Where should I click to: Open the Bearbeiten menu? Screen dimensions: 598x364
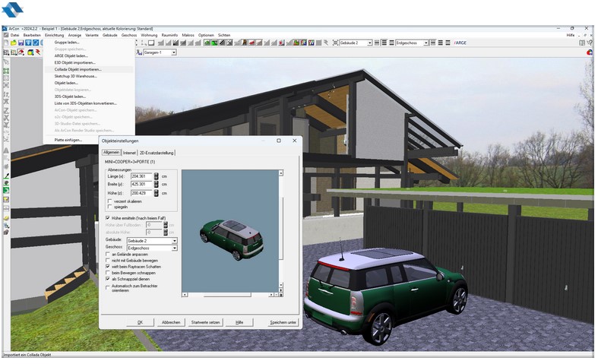[x=32, y=35]
